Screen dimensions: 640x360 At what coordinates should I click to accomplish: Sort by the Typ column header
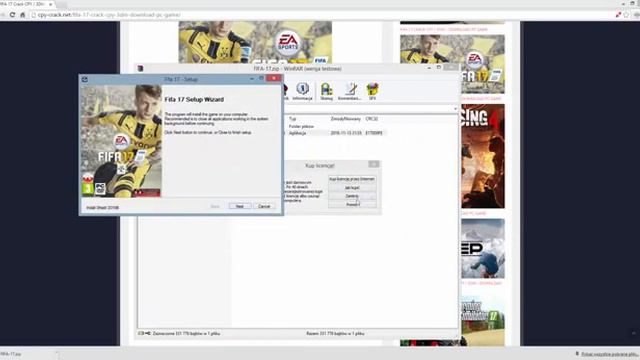(292, 119)
